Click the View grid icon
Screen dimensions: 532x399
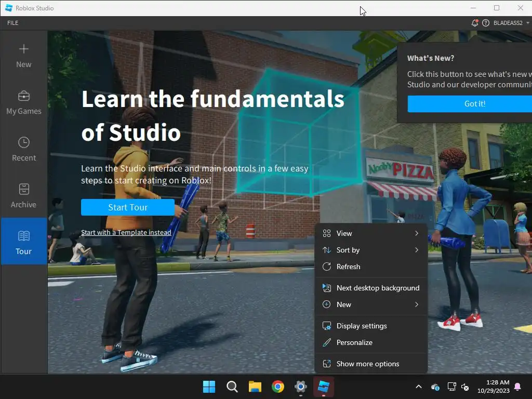coord(327,233)
